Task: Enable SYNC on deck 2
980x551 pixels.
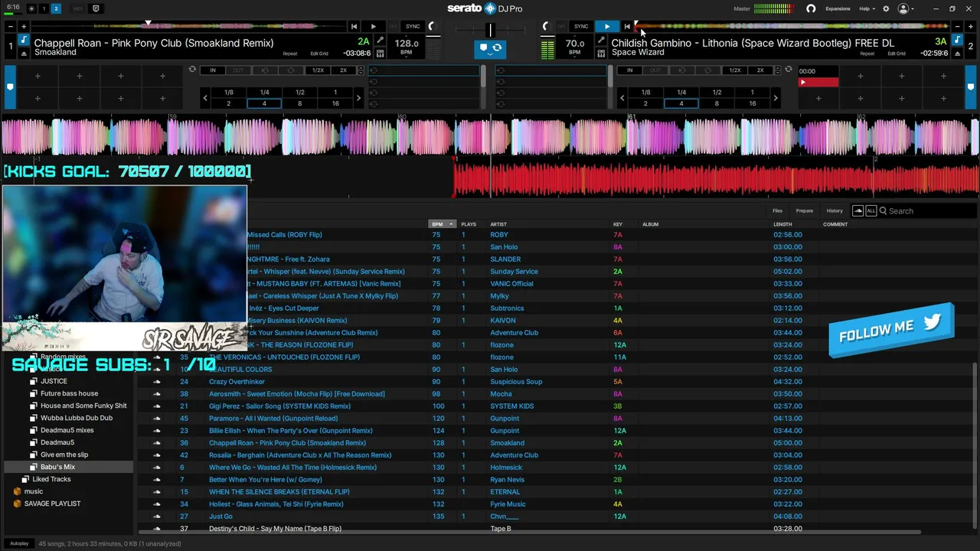Action: point(581,26)
